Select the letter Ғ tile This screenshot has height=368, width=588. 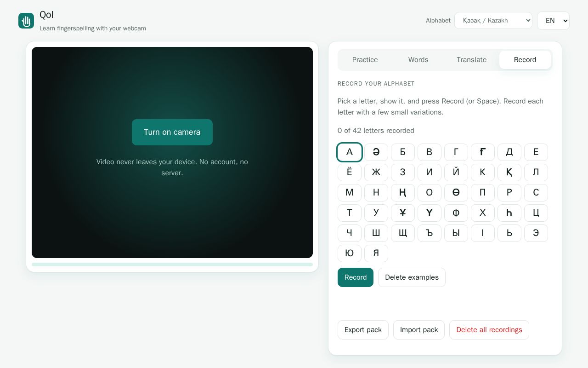pyautogui.click(x=483, y=152)
